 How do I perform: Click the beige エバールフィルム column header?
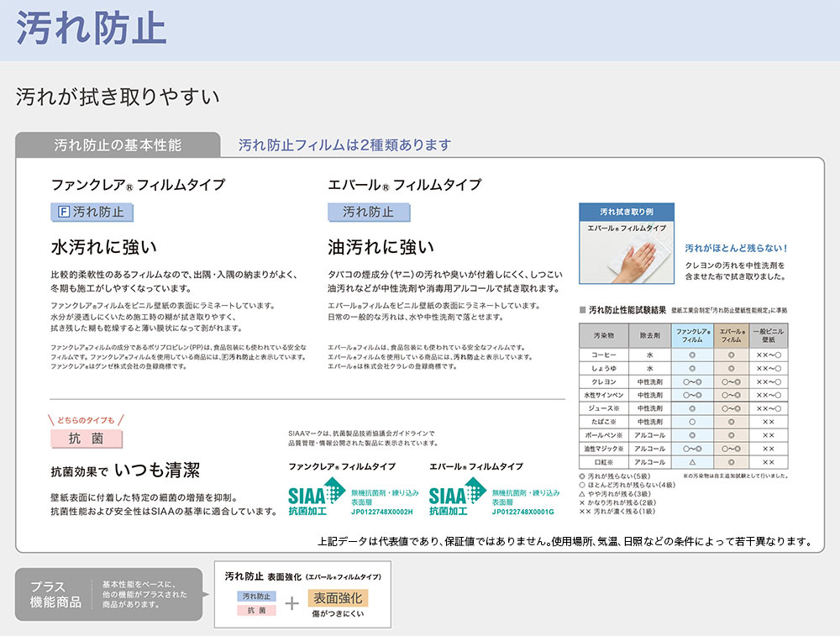click(732, 335)
